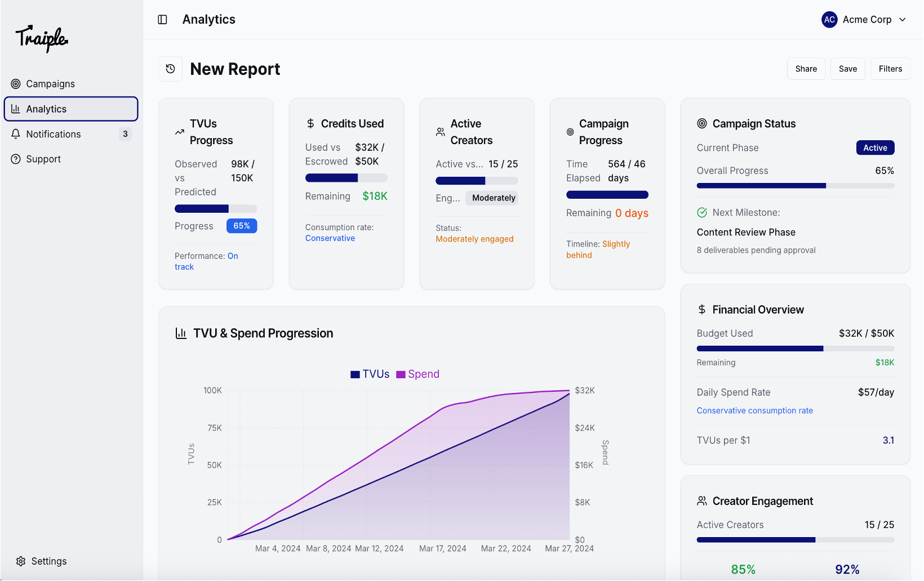Screen dimensions: 924x581
Task: Click the Next Milestone checkmark icon
Action: 702,213
